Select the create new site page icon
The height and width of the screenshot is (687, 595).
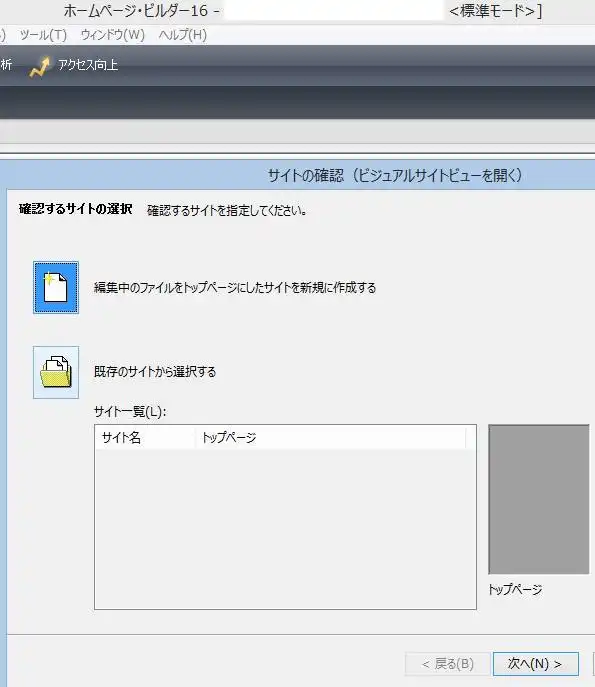tap(56, 287)
